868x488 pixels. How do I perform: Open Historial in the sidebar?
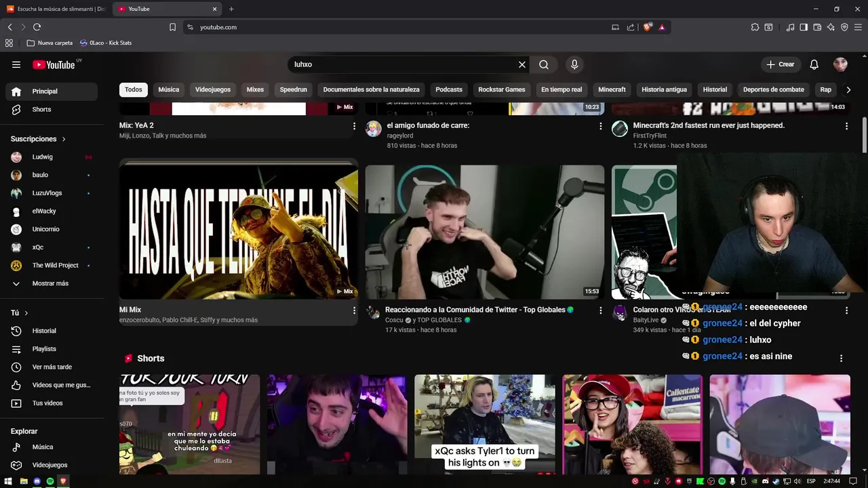tap(52, 331)
